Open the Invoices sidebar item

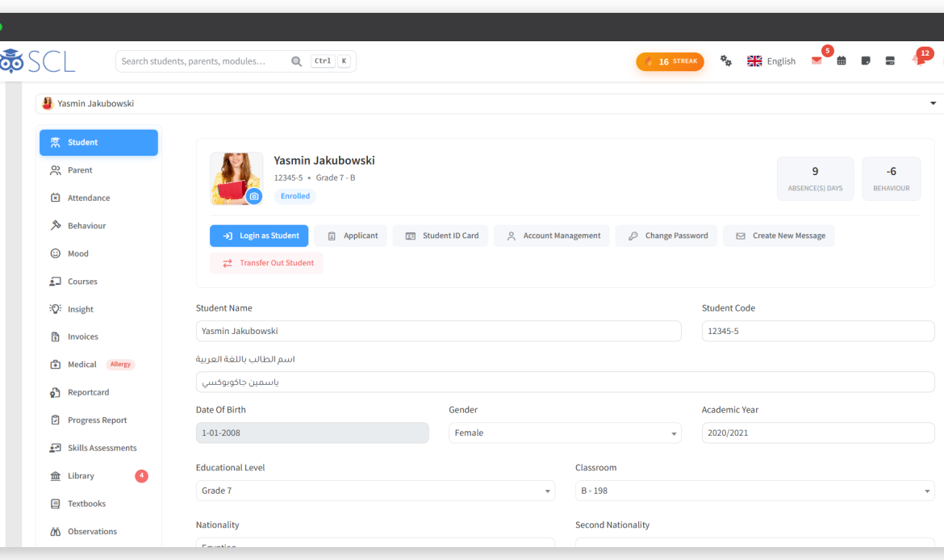[98, 336]
